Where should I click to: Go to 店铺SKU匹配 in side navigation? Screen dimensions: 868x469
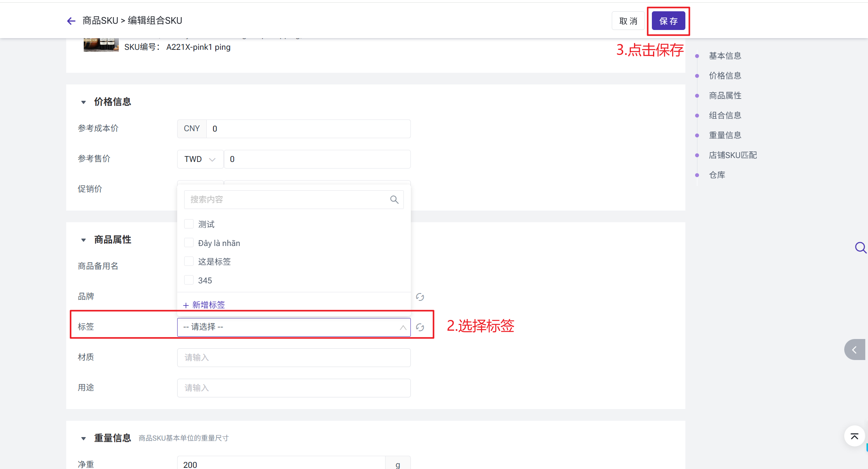click(732, 155)
